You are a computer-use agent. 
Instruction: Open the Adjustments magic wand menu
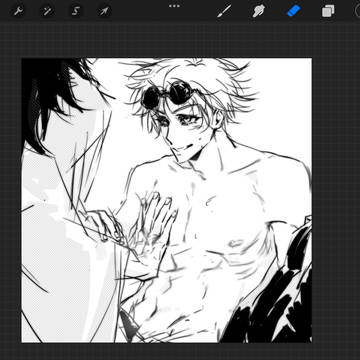pos(47,11)
